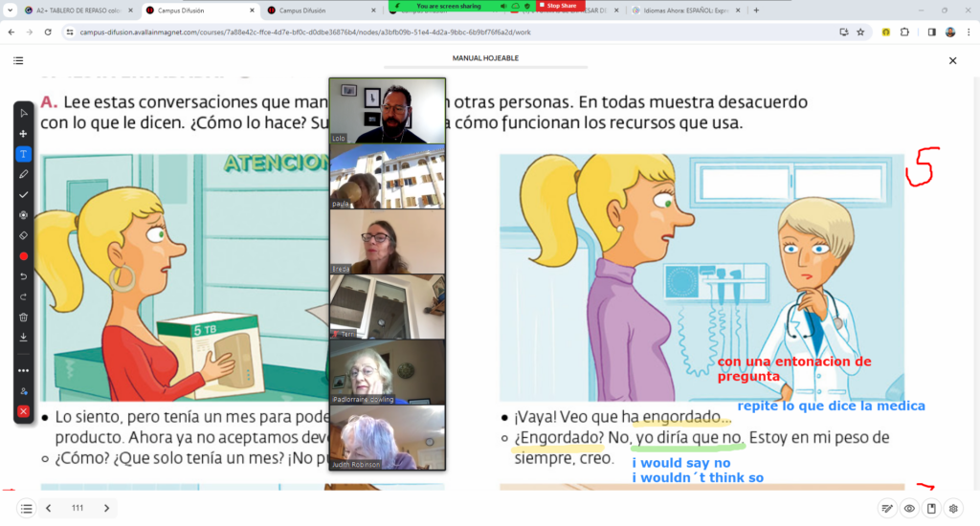980x526 pixels.
Task: Choose the Eraser annotation tool
Action: 24,235
